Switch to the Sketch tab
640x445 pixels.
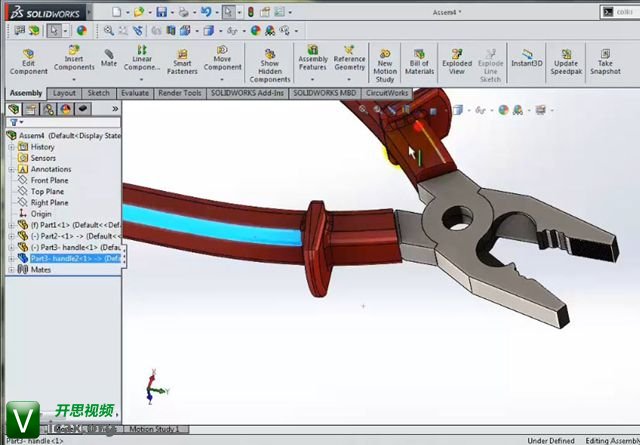[99, 93]
